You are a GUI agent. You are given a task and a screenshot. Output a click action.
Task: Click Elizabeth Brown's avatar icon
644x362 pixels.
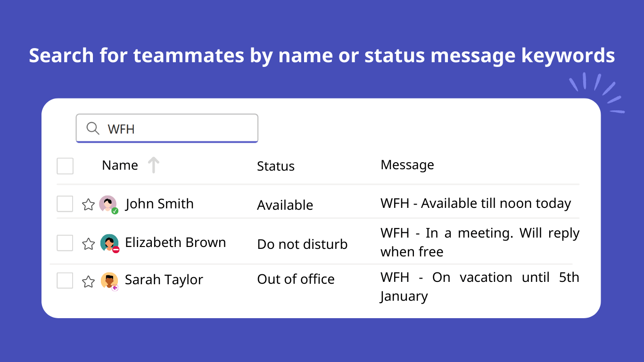point(108,242)
